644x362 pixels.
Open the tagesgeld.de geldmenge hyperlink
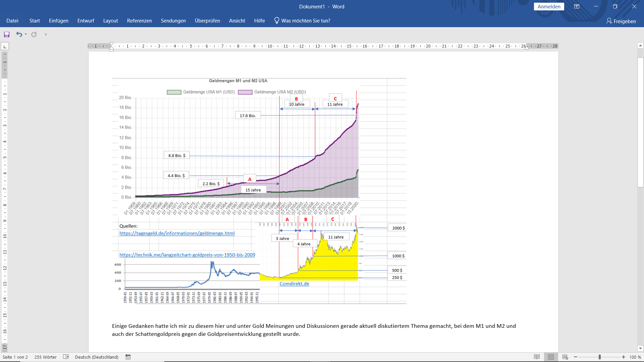[x=177, y=233]
